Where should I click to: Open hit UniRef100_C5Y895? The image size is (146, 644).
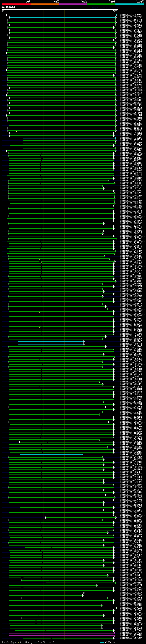[131, 17]
